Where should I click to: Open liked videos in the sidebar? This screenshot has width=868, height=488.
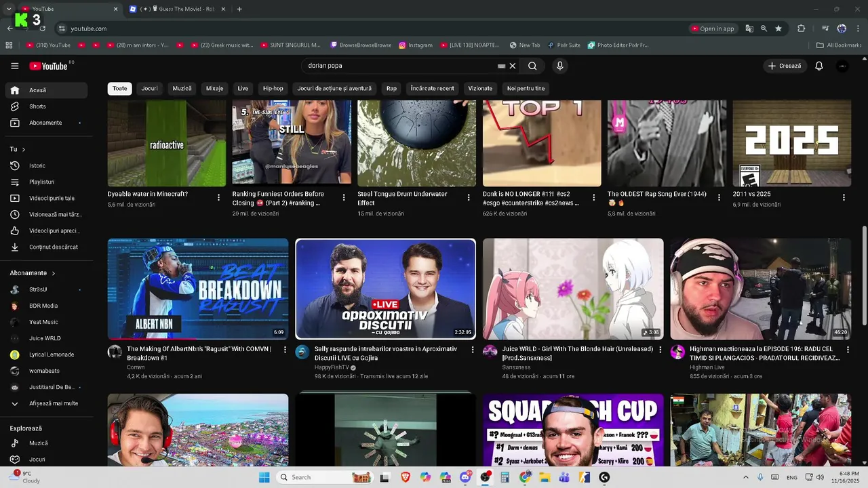tap(47, 230)
